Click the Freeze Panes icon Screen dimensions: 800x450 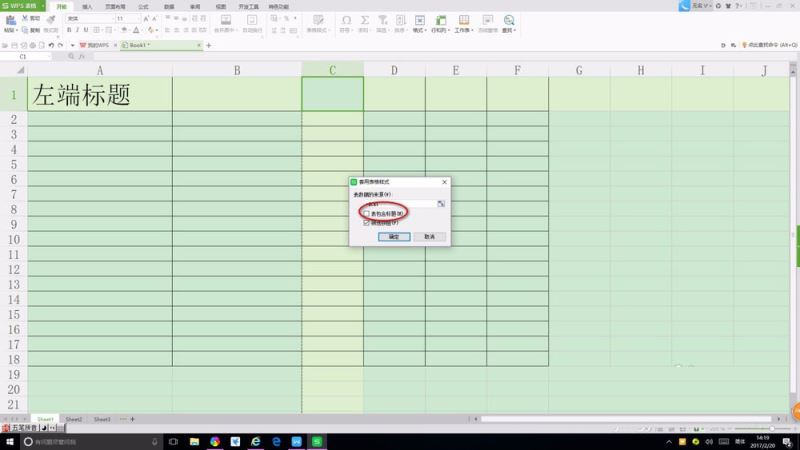[488, 20]
